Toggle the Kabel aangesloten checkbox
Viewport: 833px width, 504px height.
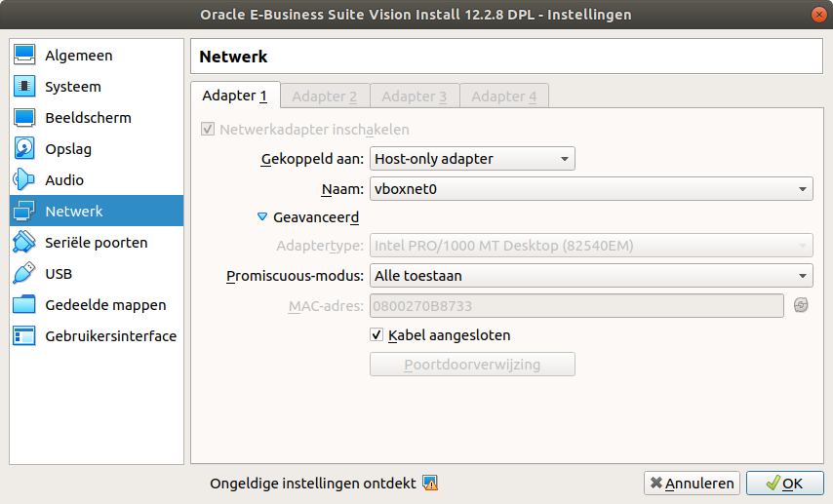click(x=377, y=335)
